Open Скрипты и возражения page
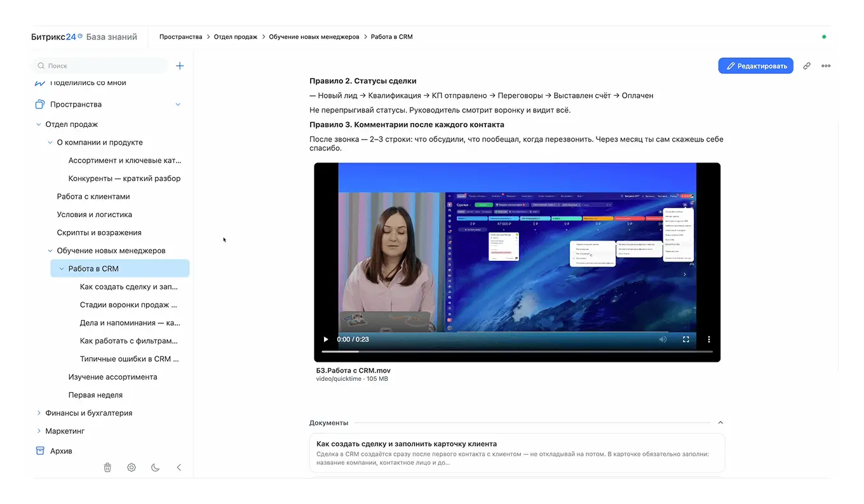 99,232
